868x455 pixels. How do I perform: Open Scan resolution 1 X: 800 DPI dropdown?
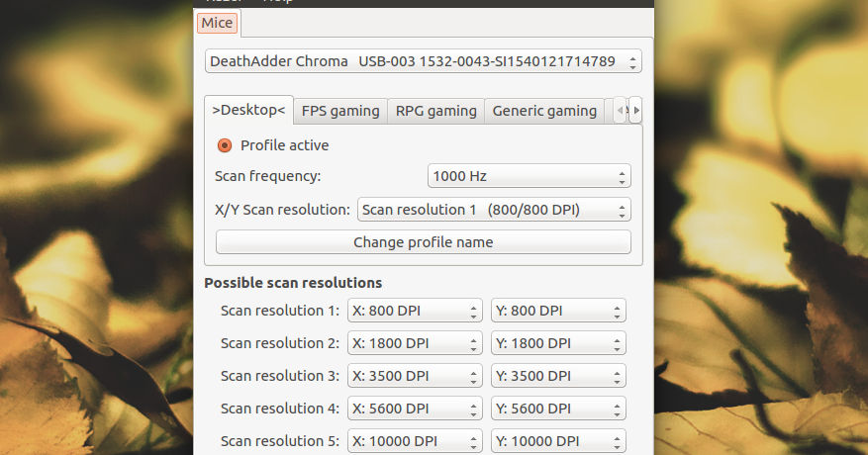coord(415,311)
